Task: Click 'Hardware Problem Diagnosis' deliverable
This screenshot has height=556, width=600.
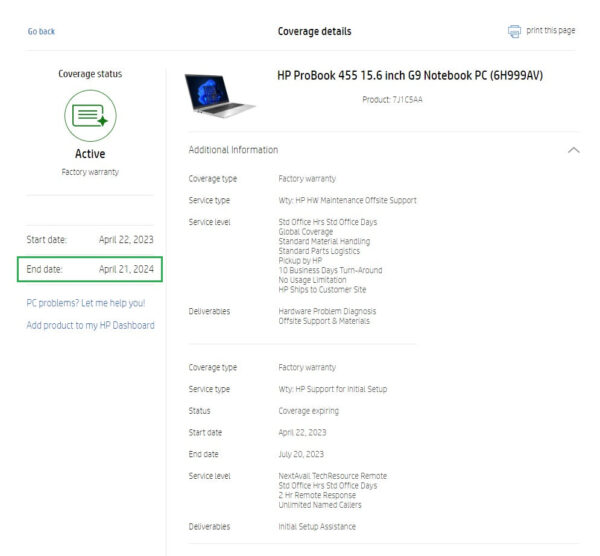Action: pos(327,311)
